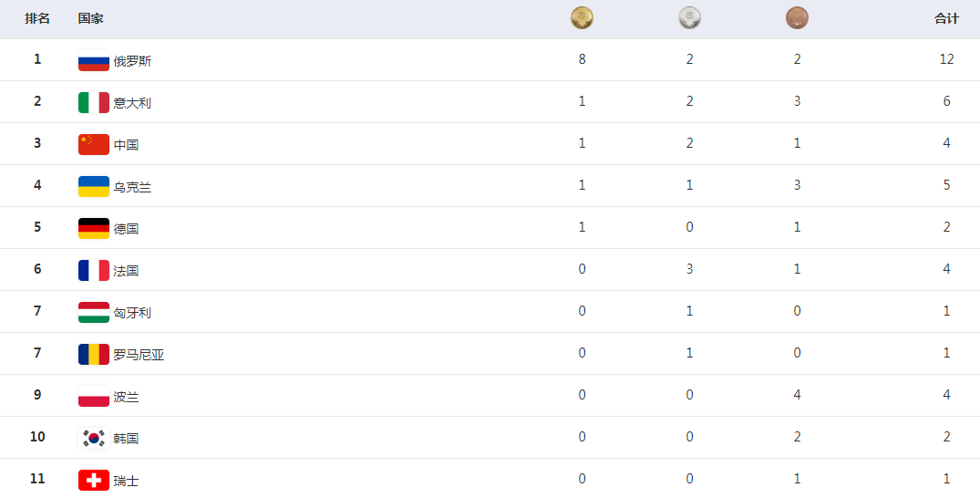980x498 pixels.
Task: Click the Italy flag icon
Action: [94, 102]
